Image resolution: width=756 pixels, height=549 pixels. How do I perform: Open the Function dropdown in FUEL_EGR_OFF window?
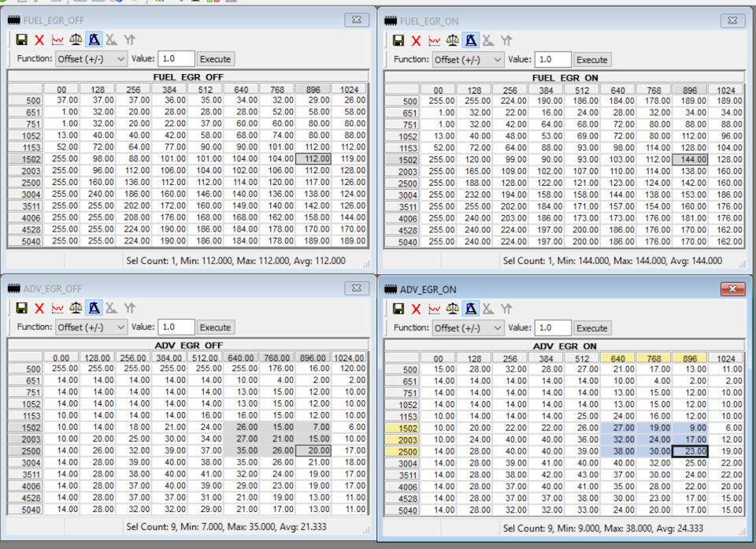coord(91,59)
